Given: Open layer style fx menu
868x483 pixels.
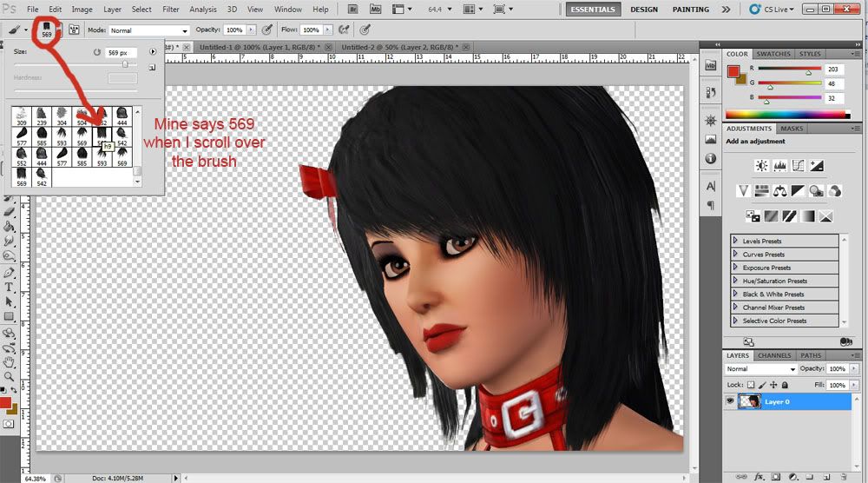Looking at the screenshot, I should click(759, 477).
